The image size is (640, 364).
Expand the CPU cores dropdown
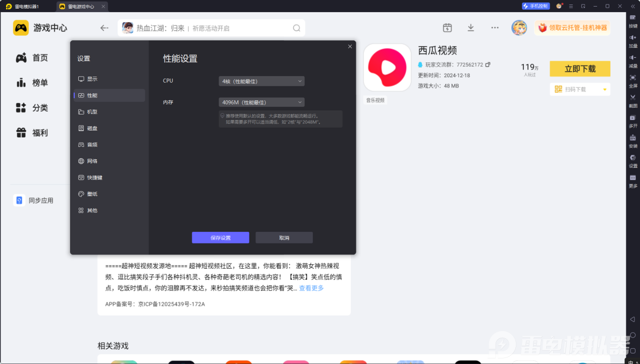[x=261, y=81]
